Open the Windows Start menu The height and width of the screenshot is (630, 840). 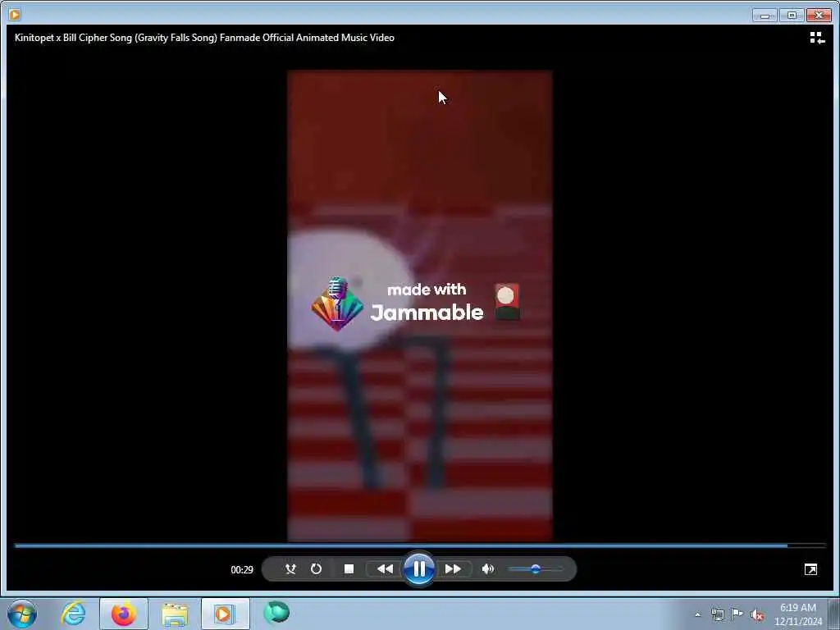pos(22,614)
